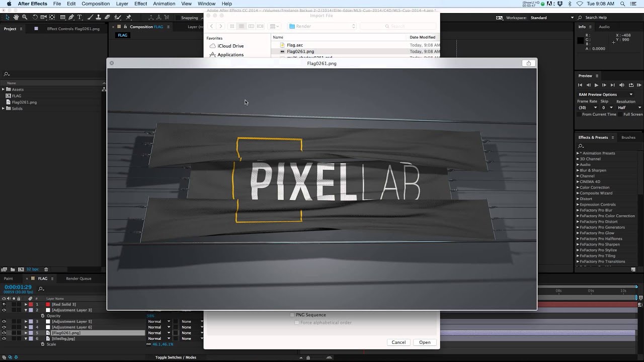
Task: Open blend mode dropdown for Flag0261.png layer
Action: (x=159, y=333)
